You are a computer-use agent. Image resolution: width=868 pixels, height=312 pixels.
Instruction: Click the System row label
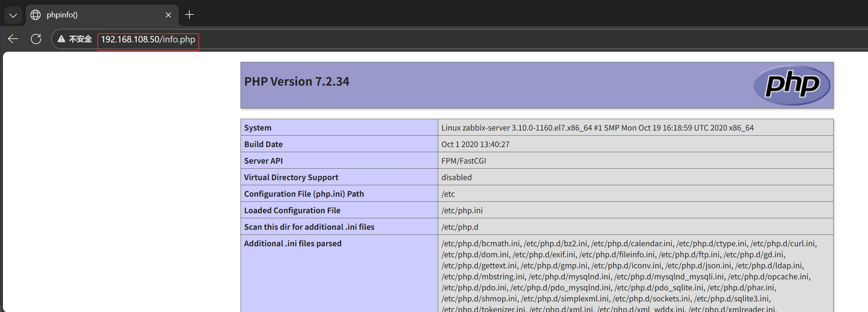coord(258,128)
